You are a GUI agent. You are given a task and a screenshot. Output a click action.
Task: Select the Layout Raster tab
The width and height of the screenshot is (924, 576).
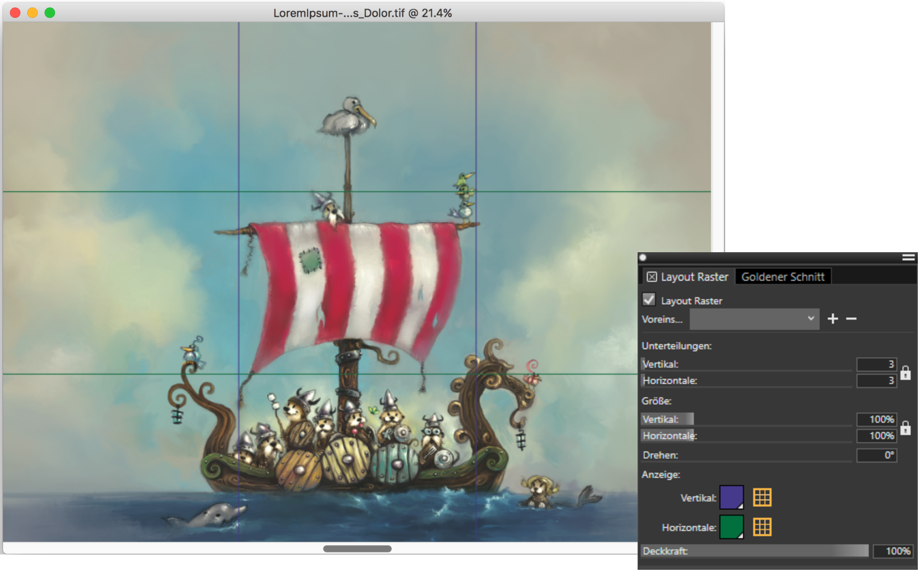click(694, 277)
